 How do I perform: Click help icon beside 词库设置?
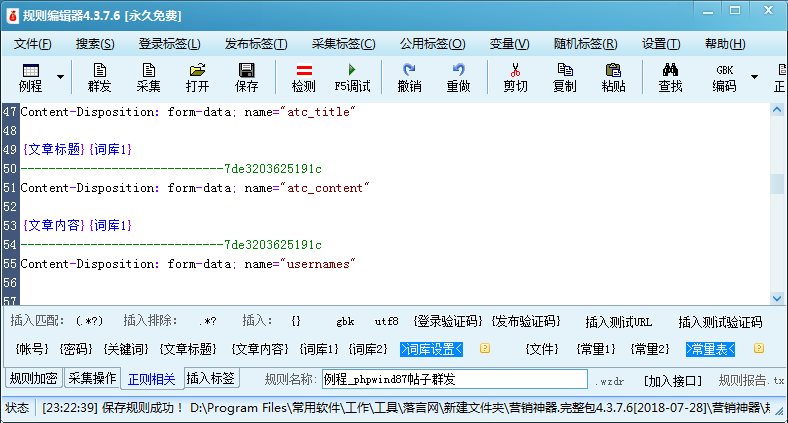(484, 348)
